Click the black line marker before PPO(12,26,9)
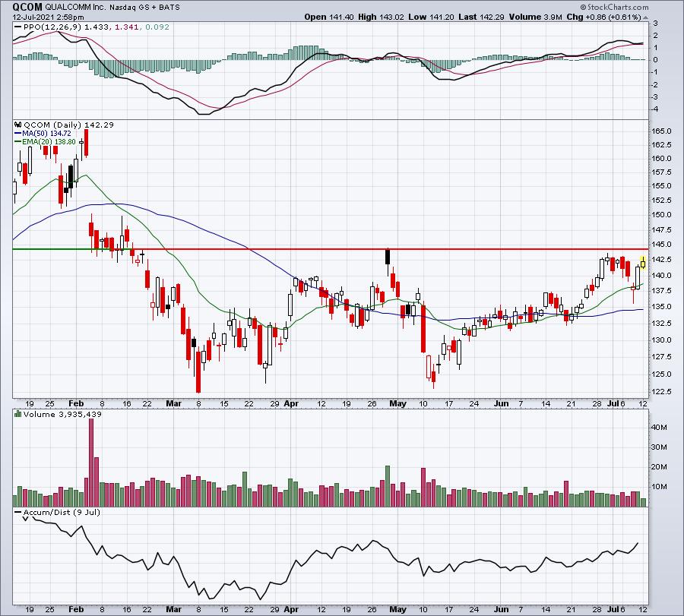 pos(18,27)
